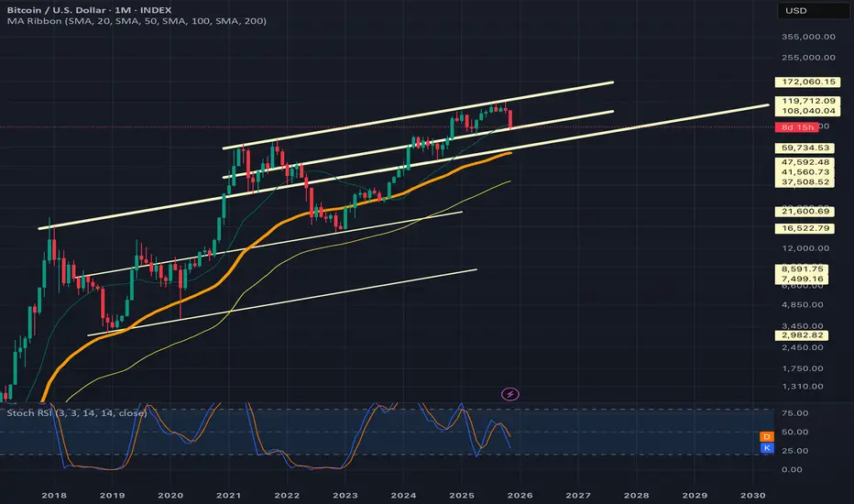Click the 172,060.15 price label

[x=807, y=82]
